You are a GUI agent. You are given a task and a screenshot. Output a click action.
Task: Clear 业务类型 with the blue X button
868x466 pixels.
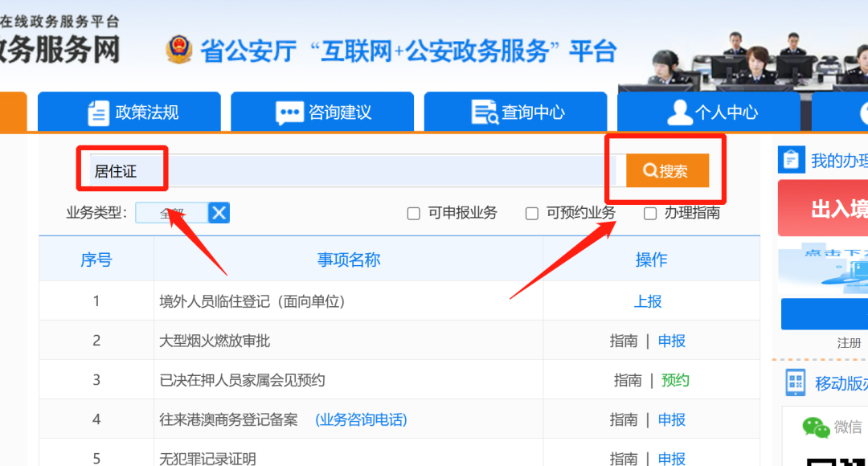tap(219, 213)
